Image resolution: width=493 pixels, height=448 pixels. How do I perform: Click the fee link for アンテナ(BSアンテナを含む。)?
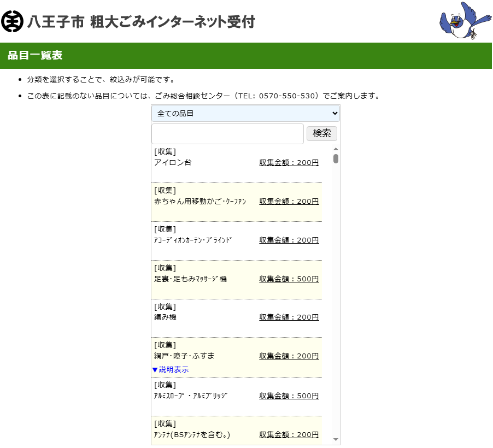(289, 435)
